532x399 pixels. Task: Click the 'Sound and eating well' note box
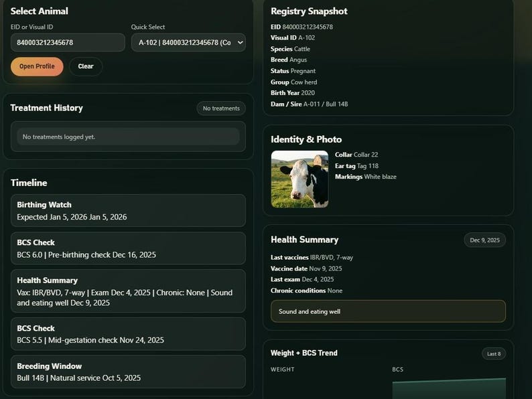click(x=388, y=311)
